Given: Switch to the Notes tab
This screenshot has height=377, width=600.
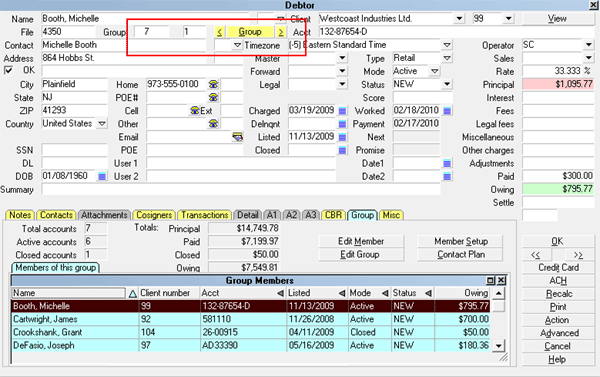Looking at the screenshot, I should point(20,215).
